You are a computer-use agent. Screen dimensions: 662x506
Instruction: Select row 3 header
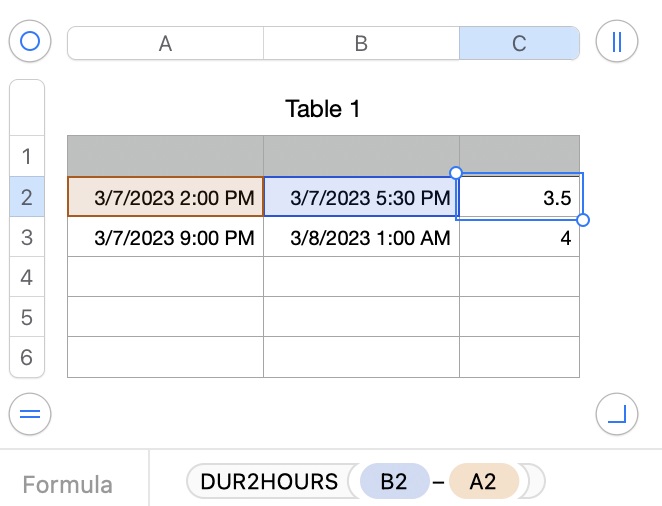pyautogui.click(x=26, y=237)
